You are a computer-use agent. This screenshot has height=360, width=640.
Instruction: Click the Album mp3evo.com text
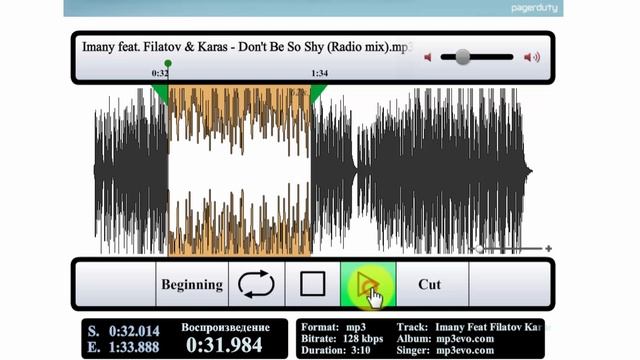tap(445, 339)
